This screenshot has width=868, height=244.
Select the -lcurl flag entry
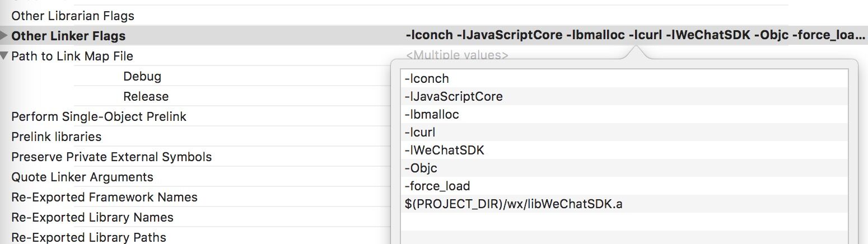(420, 133)
